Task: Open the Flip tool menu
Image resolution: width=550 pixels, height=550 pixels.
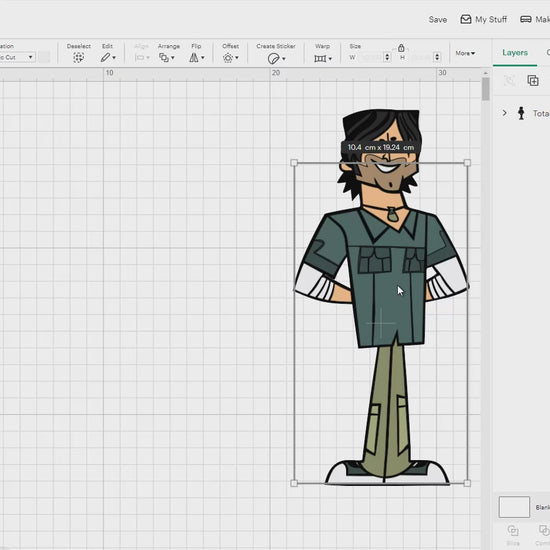Action: point(196,58)
